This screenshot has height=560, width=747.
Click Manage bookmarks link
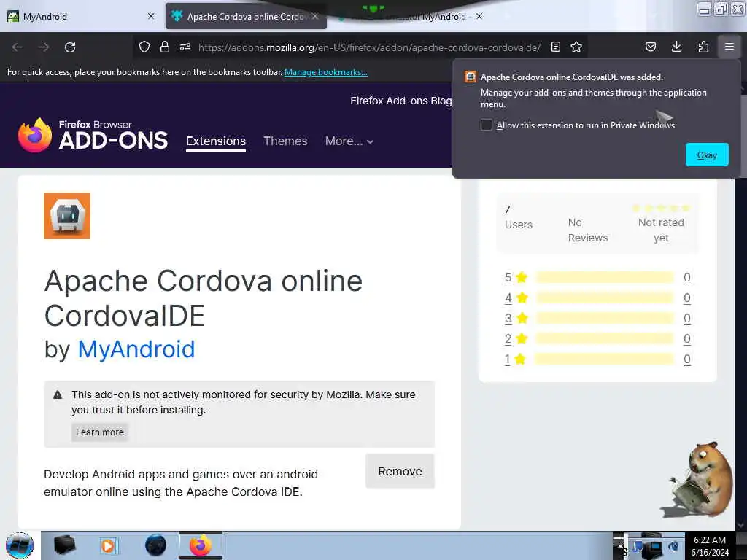point(326,72)
